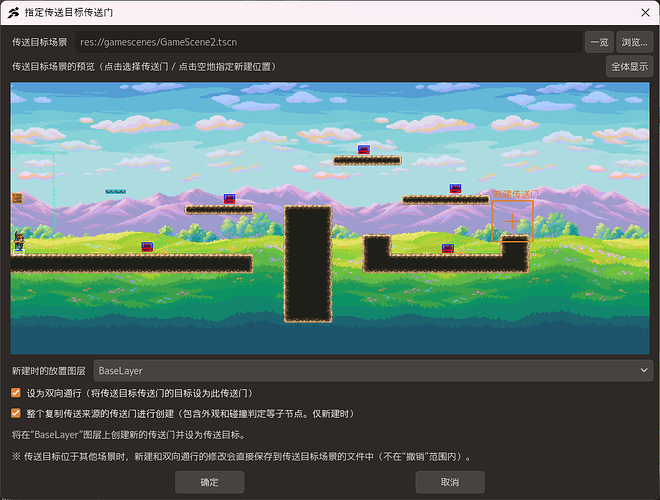Viewport: 660px width, 500px height.
Task: Select the red-blue marker inside the U-shaped pit
Action: pyautogui.click(x=448, y=248)
